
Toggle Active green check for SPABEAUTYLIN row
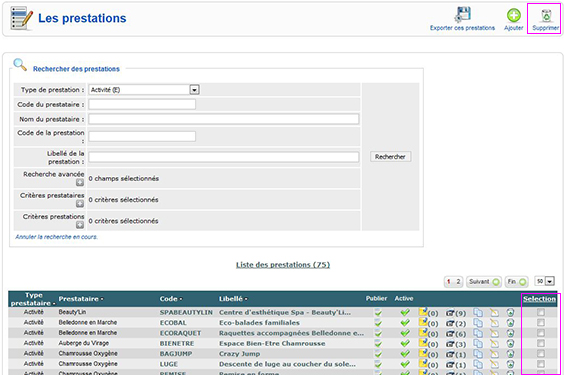(x=405, y=312)
